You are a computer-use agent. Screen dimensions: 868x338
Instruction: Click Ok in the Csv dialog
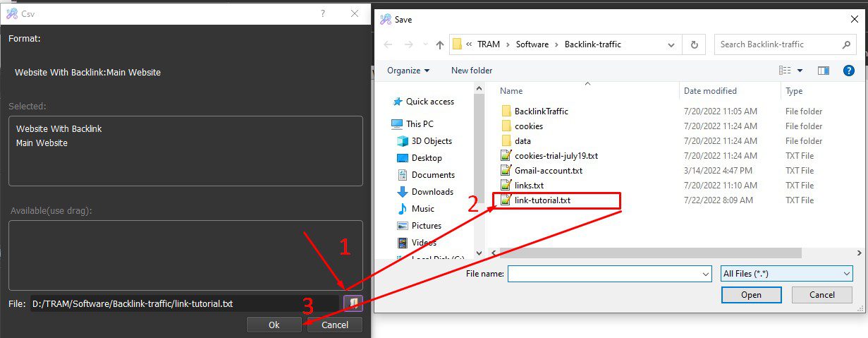[x=274, y=325]
